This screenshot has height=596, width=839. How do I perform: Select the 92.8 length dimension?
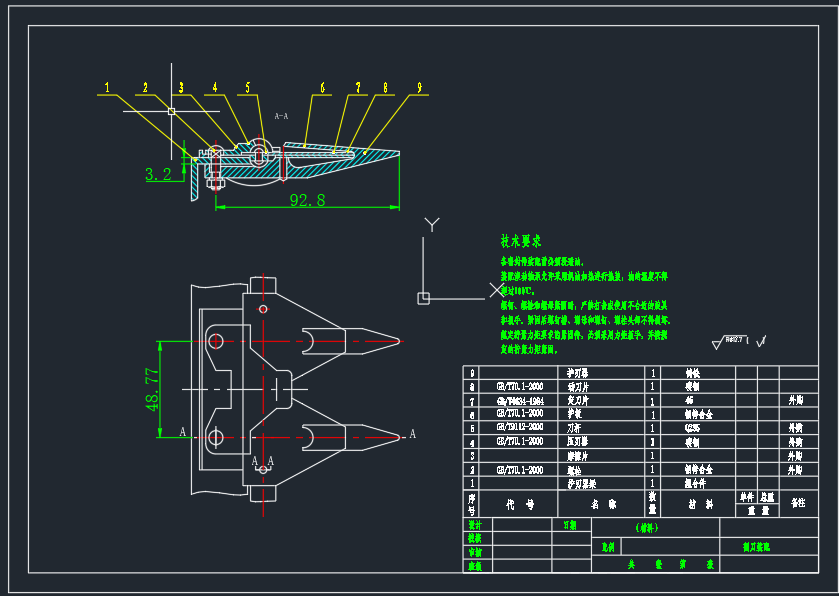307,200
